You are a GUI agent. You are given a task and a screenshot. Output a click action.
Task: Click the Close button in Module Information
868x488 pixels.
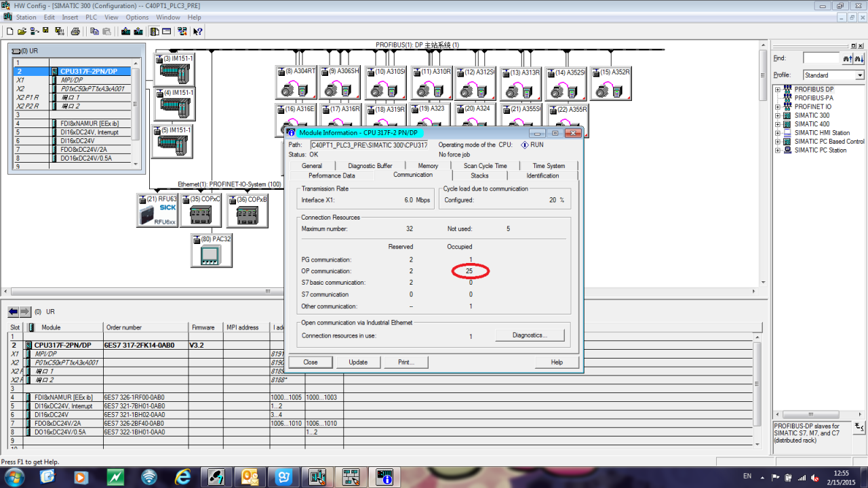(311, 362)
